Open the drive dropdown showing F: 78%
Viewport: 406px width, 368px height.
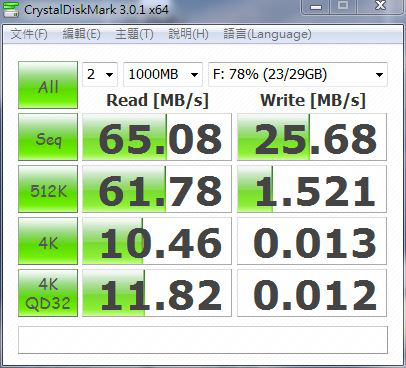[298, 74]
